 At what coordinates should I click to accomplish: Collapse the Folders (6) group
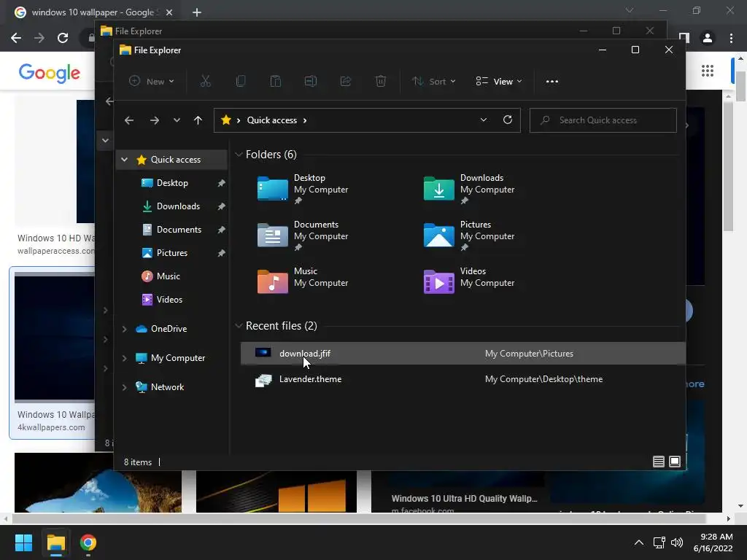(x=239, y=155)
